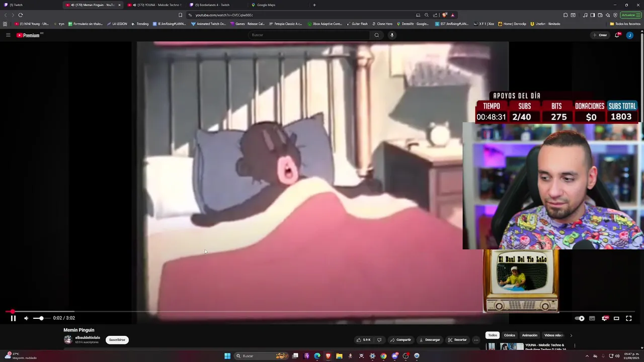
Task: Click the URL address bar
Action: (x=302, y=15)
